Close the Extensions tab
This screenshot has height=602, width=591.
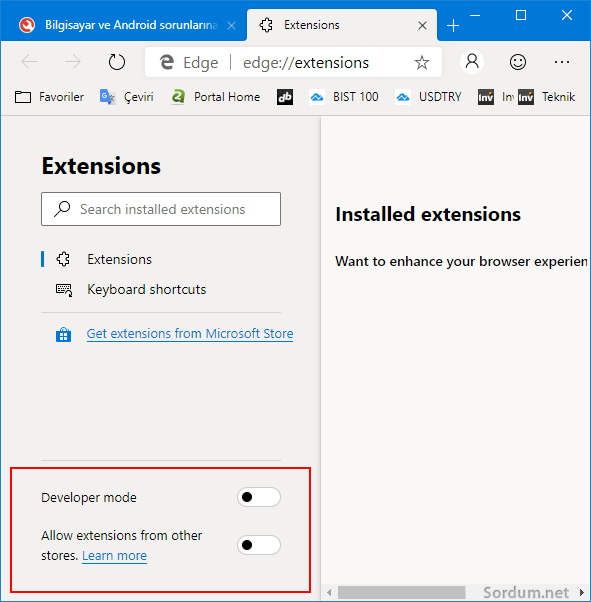[422, 26]
